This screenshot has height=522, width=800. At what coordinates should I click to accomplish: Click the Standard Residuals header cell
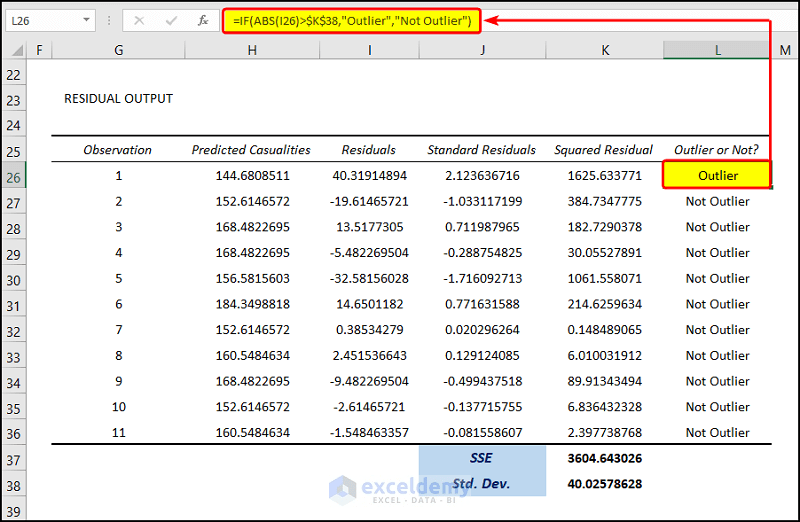click(x=482, y=150)
